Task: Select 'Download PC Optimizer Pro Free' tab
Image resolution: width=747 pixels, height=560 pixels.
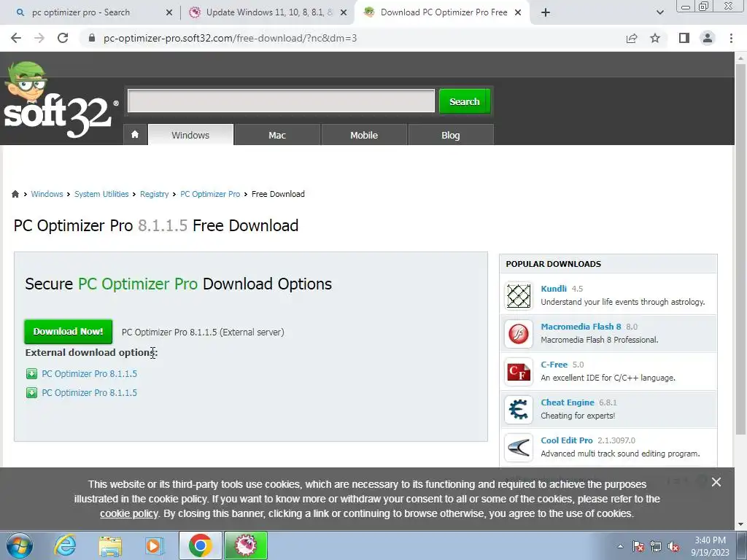Action: (443, 12)
